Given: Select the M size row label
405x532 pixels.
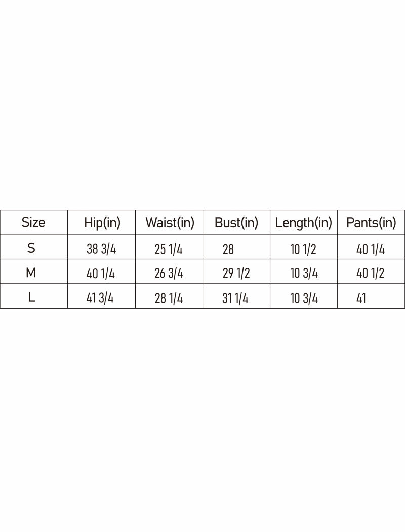Looking at the screenshot, I should (x=31, y=273).
